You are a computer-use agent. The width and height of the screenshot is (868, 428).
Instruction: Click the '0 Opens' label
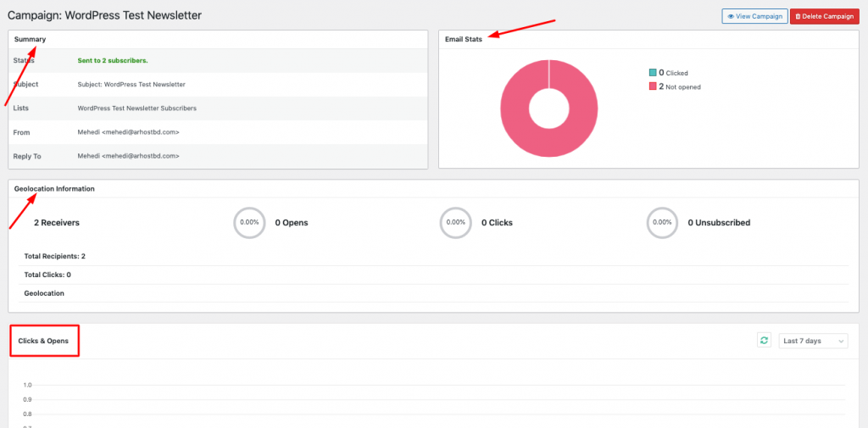pos(292,223)
